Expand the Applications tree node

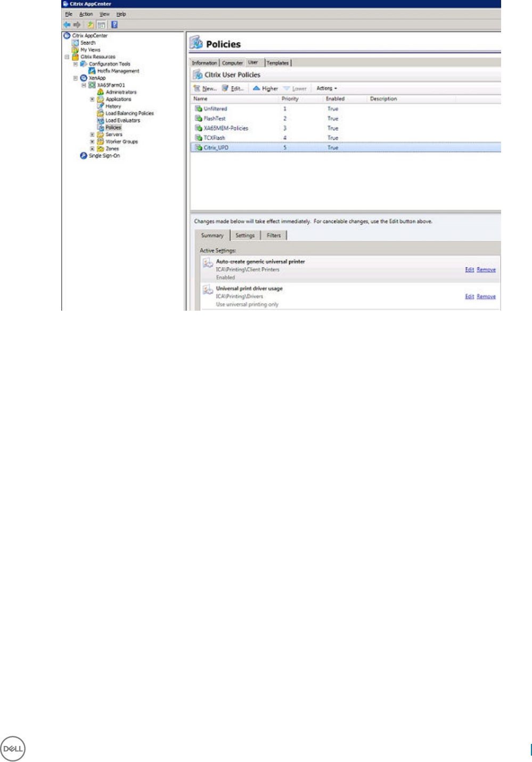pos(92,99)
